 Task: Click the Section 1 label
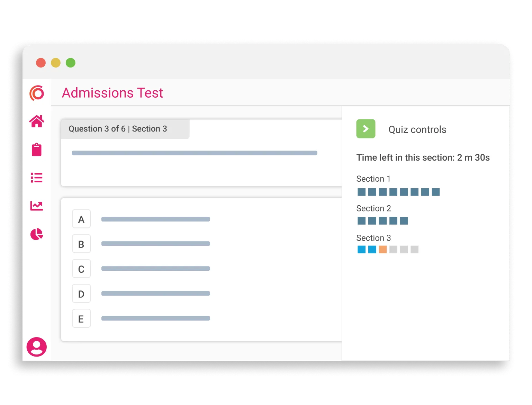[x=373, y=179]
